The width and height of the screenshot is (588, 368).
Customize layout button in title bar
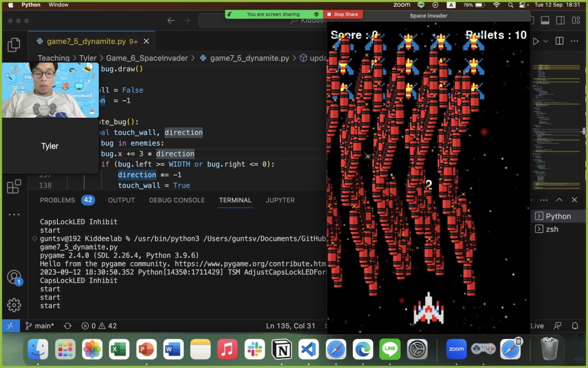[576, 21]
